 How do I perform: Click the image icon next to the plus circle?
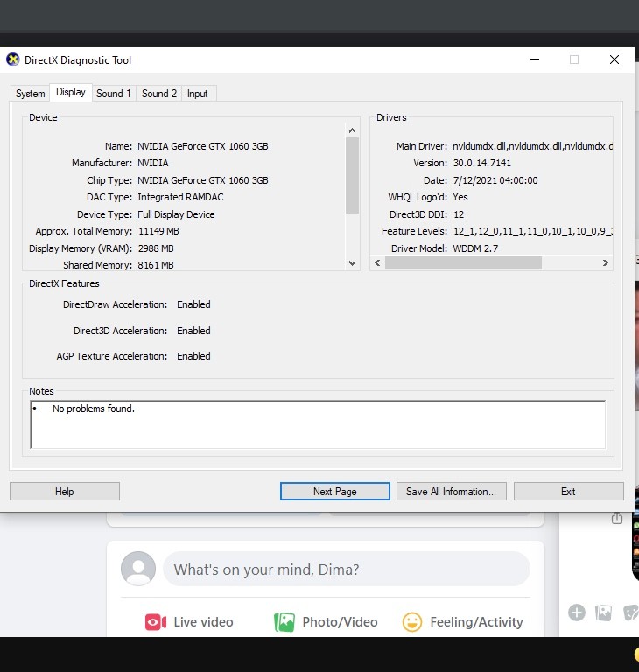pyautogui.click(x=603, y=612)
